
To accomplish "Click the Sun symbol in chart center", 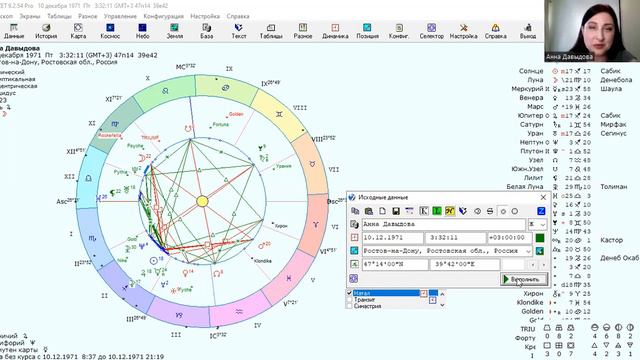I will [202, 201].
